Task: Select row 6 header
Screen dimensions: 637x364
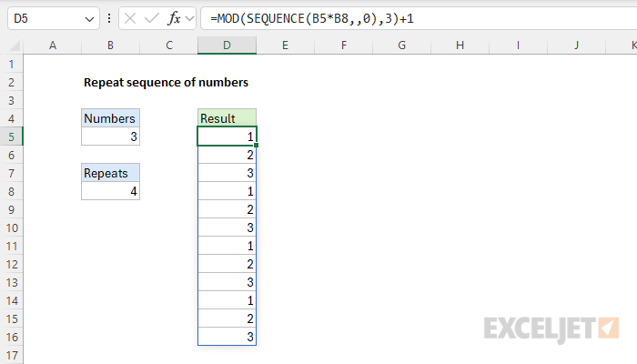Action: pos(11,156)
